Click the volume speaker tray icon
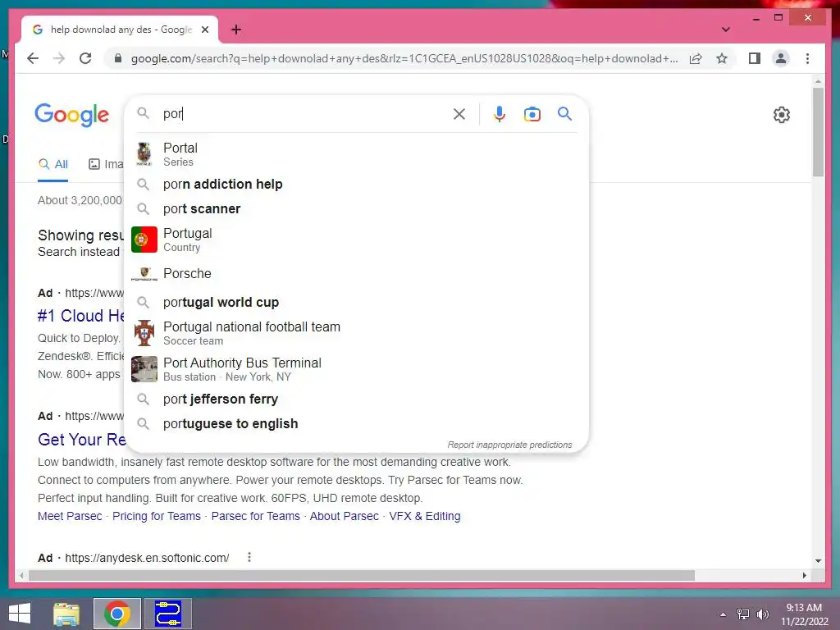Viewport: 840px width, 630px height. [x=762, y=614]
